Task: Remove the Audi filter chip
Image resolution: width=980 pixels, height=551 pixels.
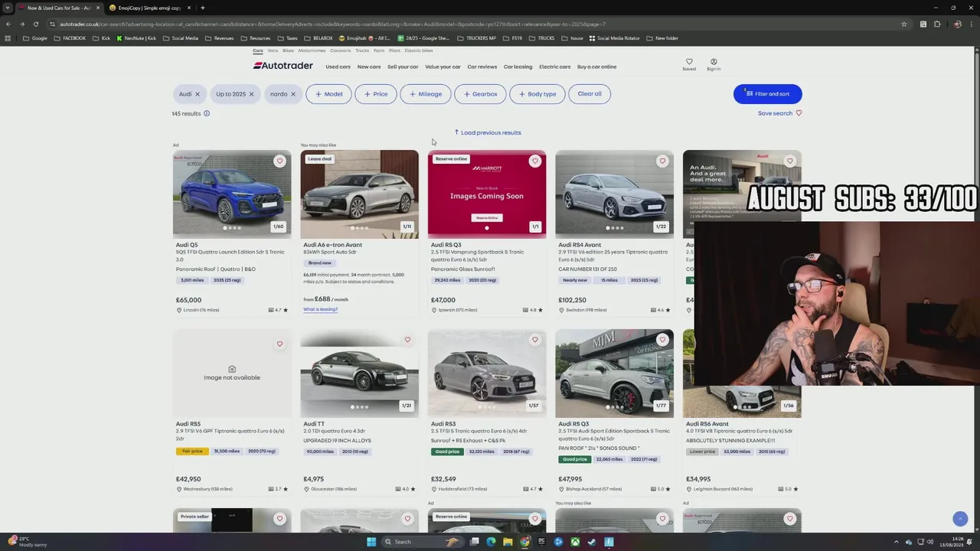Action: click(198, 94)
